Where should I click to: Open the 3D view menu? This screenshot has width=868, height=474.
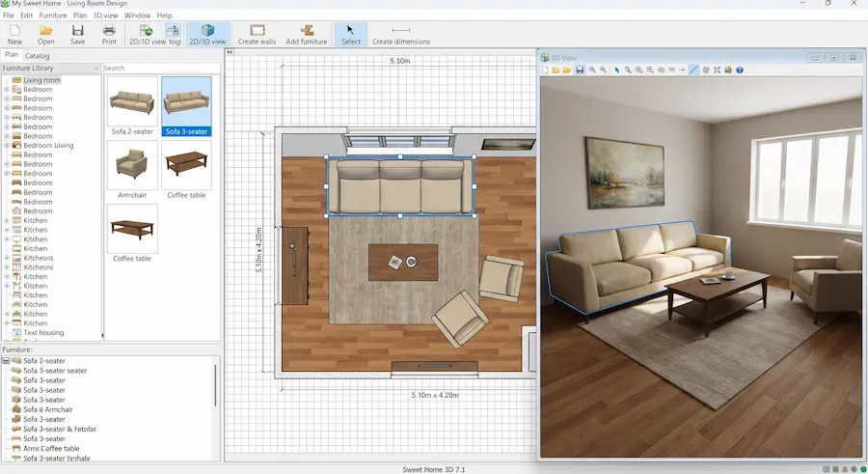click(x=105, y=15)
